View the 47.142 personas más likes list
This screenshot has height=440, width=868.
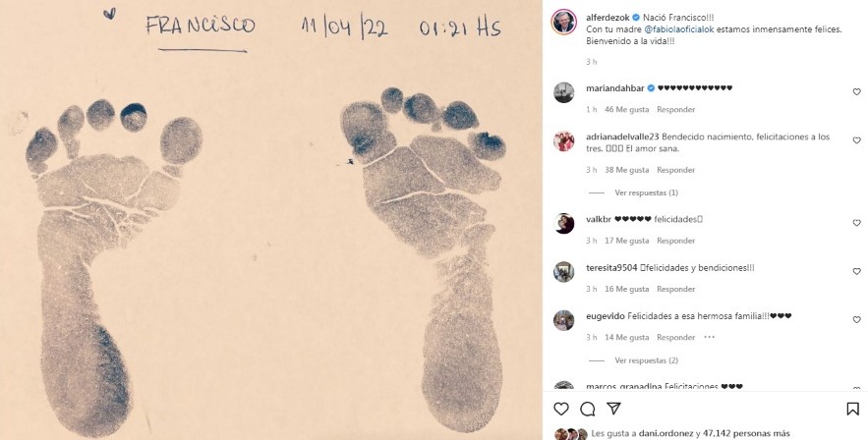(x=746, y=433)
